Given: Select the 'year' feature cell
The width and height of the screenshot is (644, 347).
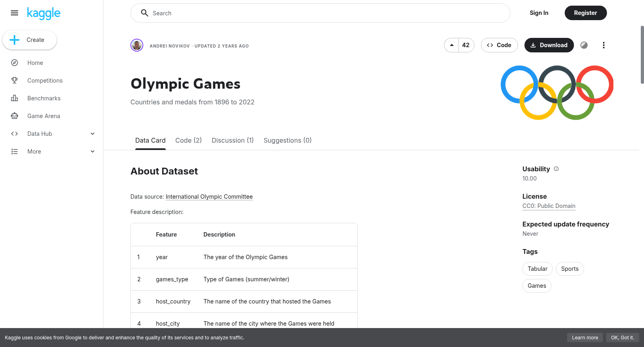Looking at the screenshot, I should tap(162, 257).
